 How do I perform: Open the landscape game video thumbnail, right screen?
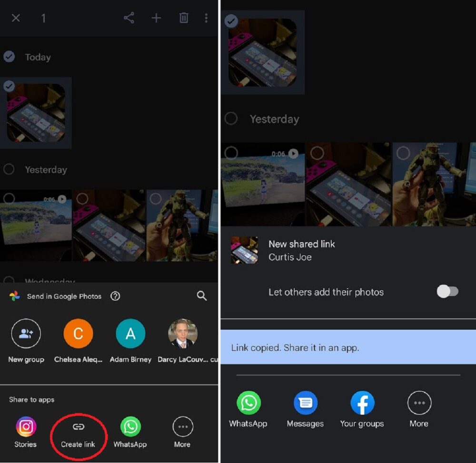point(263,184)
